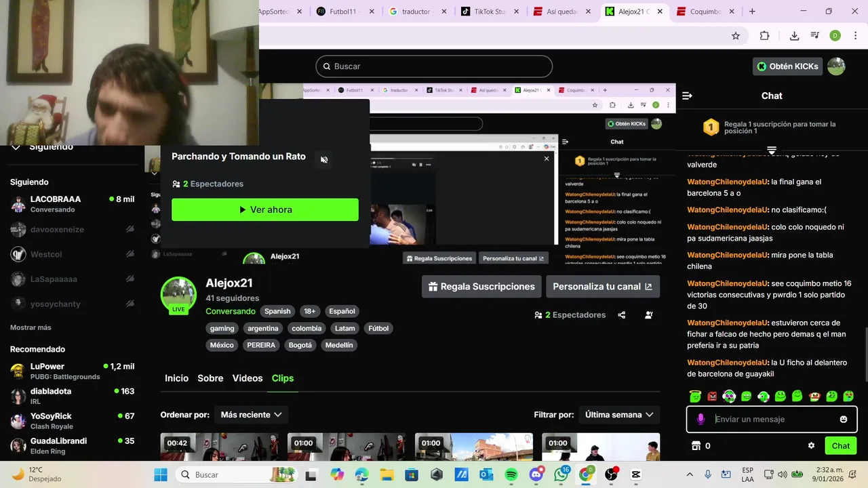Close the inner stream popup with X
The width and height of the screenshot is (868, 488).
[547, 159]
